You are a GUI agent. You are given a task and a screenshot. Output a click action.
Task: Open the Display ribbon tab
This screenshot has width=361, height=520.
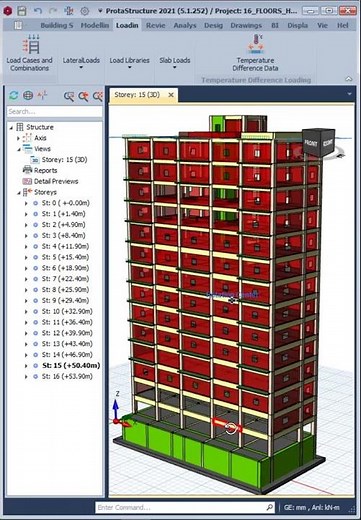pyautogui.click(x=298, y=25)
